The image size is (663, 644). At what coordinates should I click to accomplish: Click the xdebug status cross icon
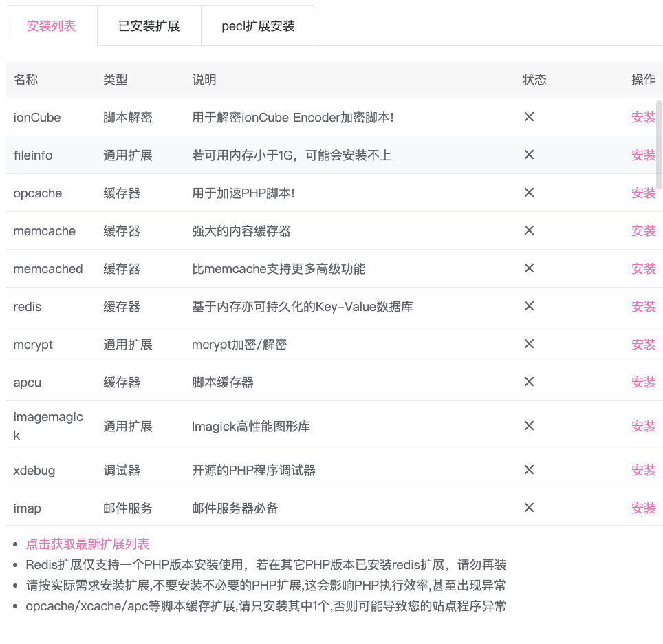[529, 470]
